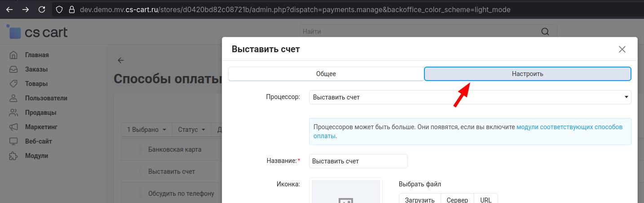Click the inbox icon beside Заказы

pos(13,69)
